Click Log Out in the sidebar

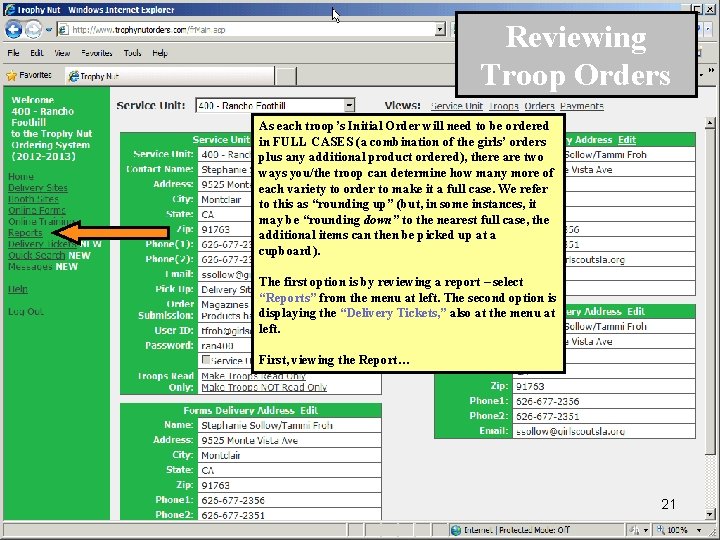26,312
